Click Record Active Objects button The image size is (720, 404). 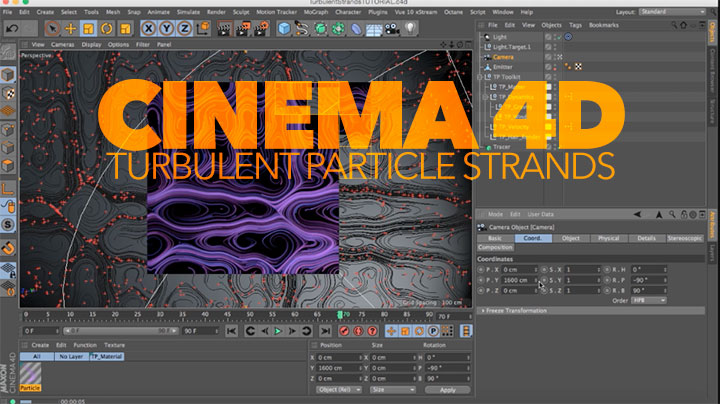pos(344,331)
